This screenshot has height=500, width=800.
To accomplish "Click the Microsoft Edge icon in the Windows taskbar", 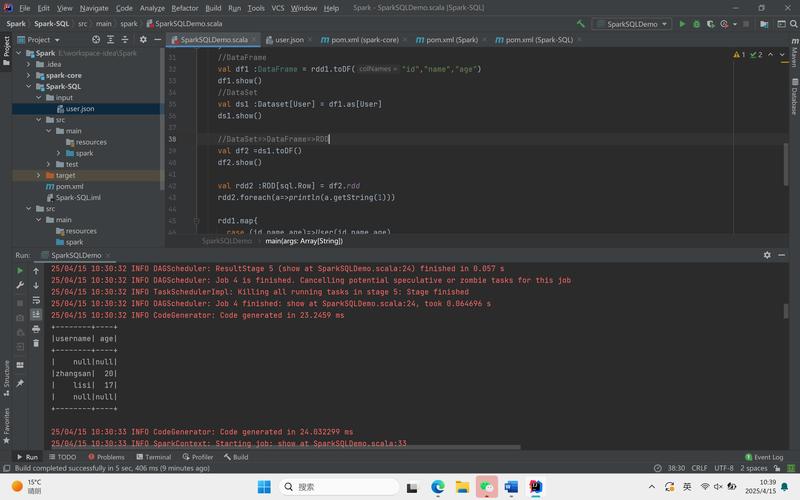I will coord(438,487).
